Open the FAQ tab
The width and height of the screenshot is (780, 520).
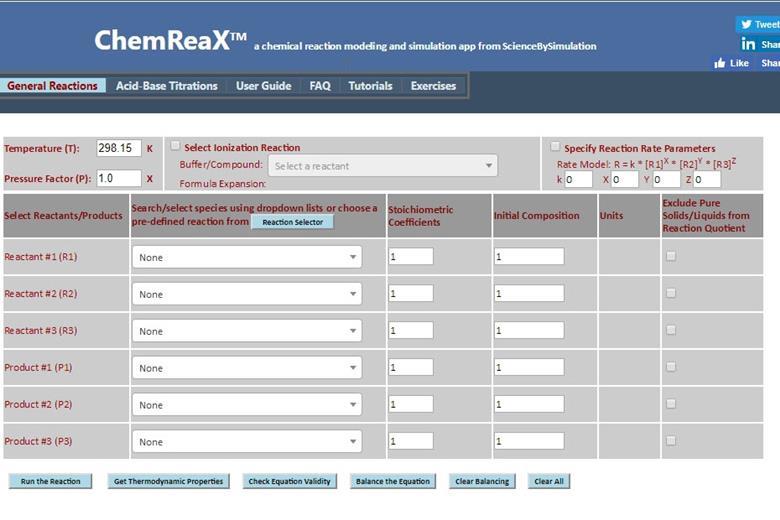coord(320,86)
